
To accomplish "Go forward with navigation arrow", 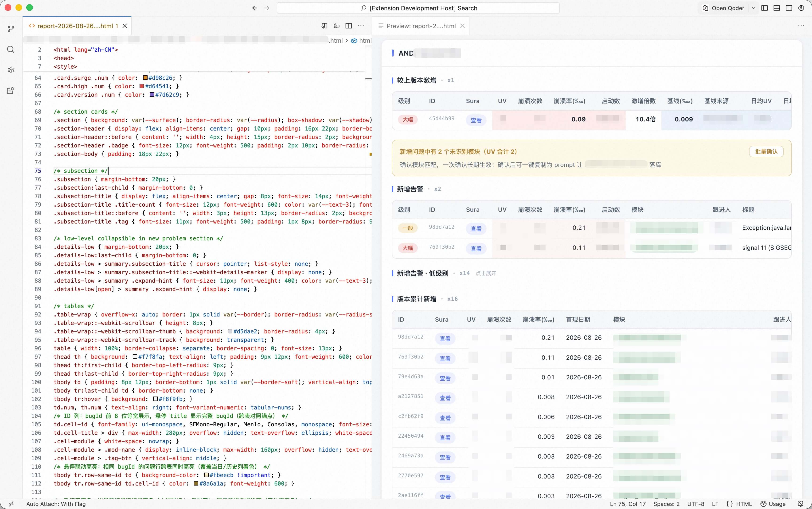I will click(267, 8).
